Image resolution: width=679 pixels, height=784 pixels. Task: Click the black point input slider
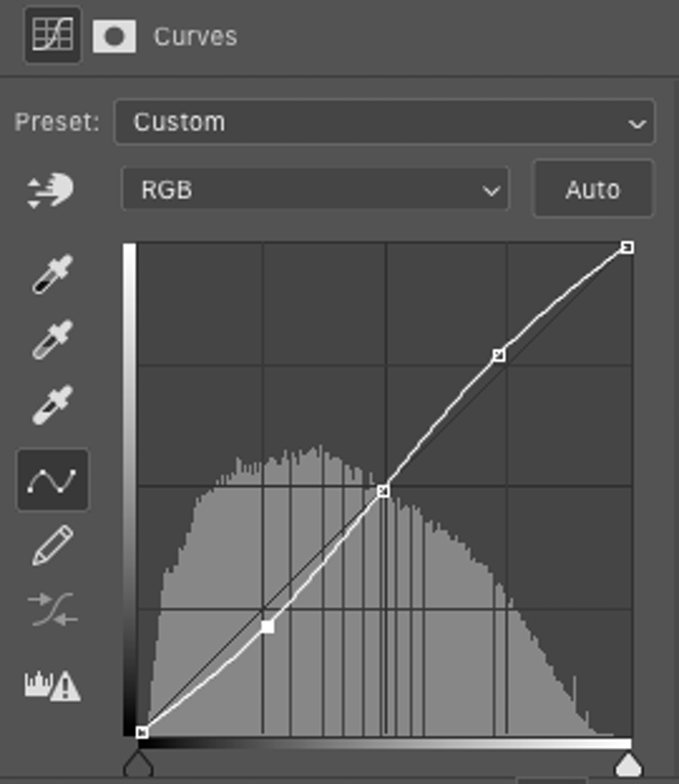point(138,763)
